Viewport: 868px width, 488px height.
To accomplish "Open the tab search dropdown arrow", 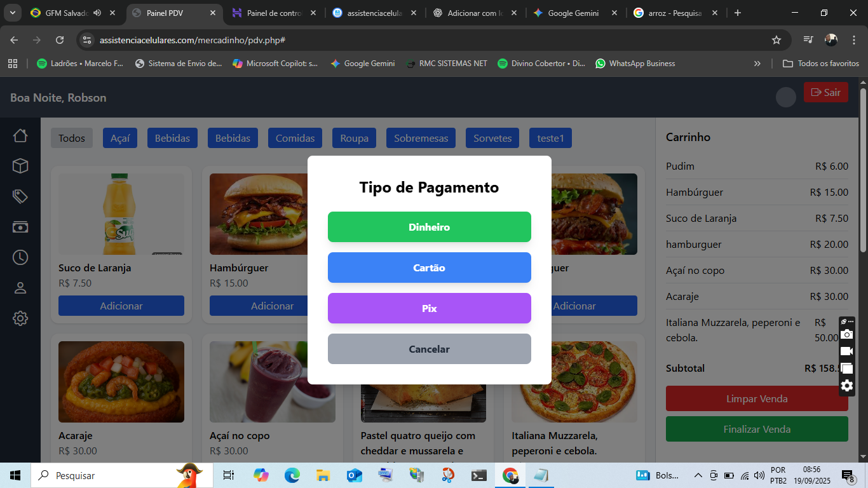I will pos(12,13).
